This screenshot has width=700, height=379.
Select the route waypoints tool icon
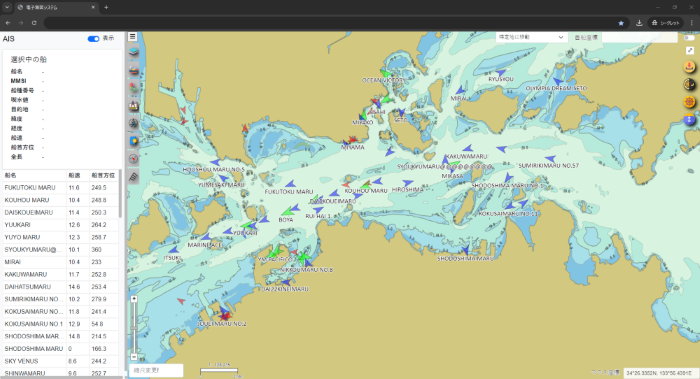tap(133, 88)
